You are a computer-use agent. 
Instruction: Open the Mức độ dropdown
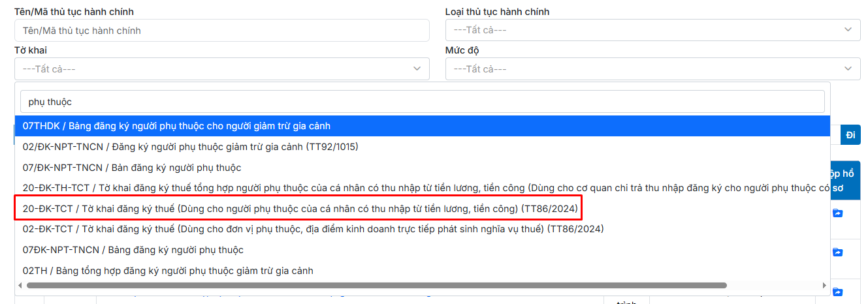653,68
